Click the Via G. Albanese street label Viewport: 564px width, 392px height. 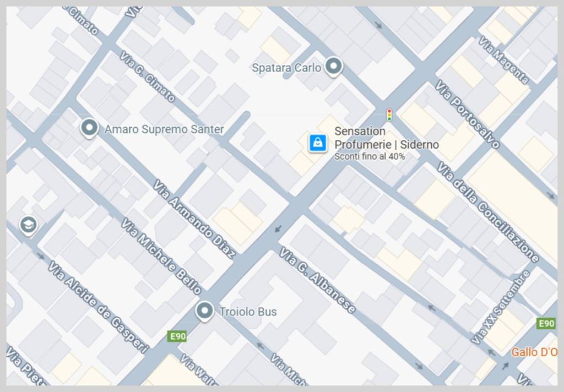pos(317,280)
